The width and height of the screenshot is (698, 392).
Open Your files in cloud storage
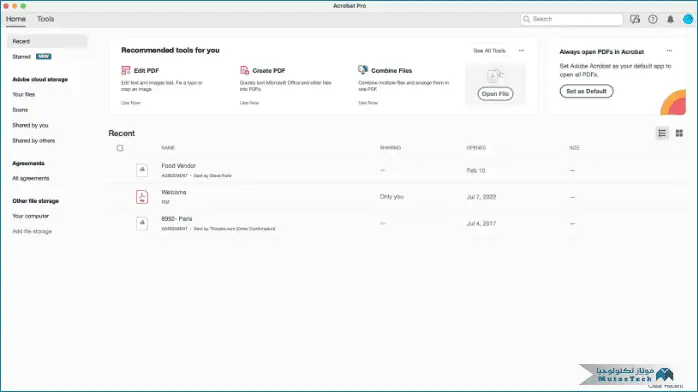click(x=24, y=94)
